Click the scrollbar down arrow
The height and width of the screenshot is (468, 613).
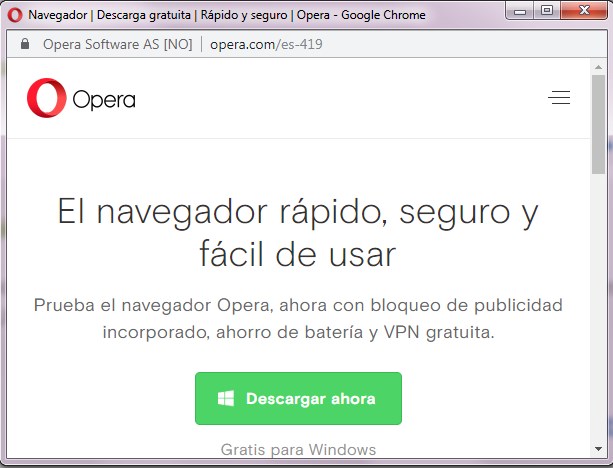[598, 449]
